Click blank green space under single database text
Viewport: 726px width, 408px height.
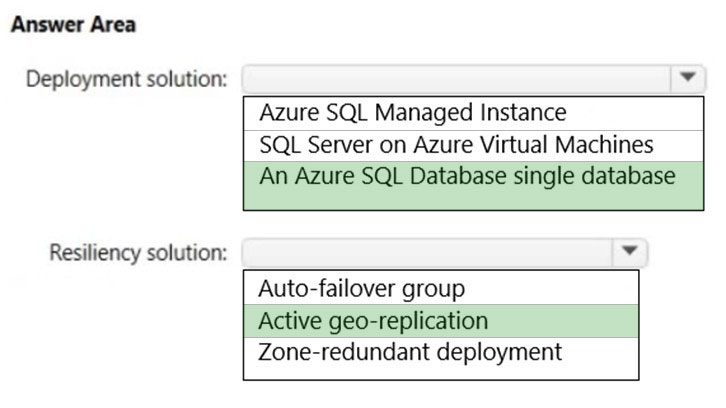(473, 200)
